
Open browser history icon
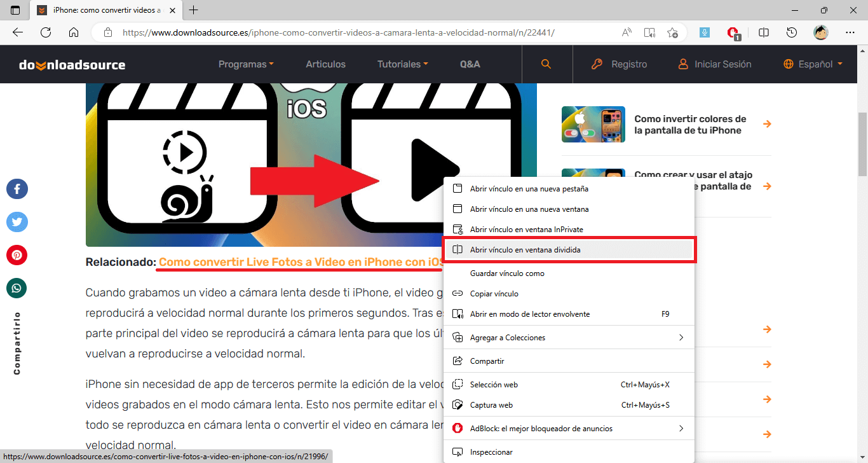tap(792, 32)
